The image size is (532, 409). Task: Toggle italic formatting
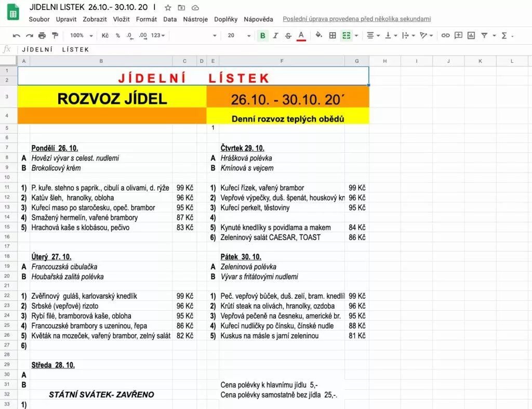(x=275, y=35)
